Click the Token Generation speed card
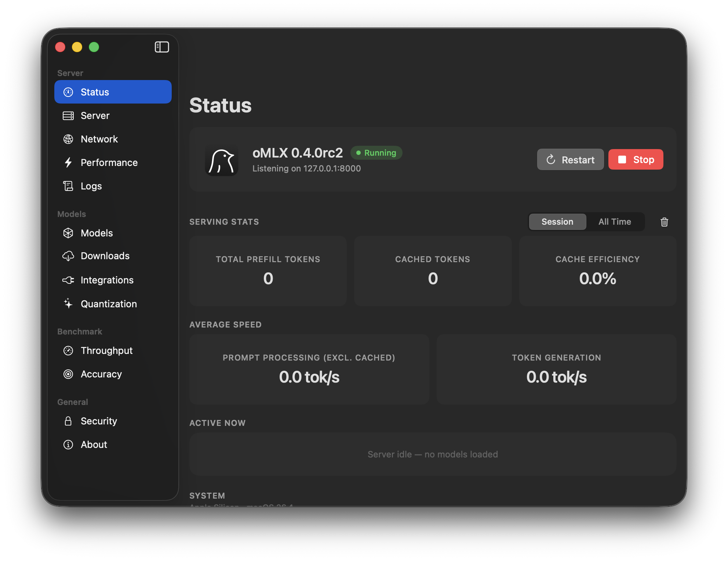 click(x=557, y=369)
